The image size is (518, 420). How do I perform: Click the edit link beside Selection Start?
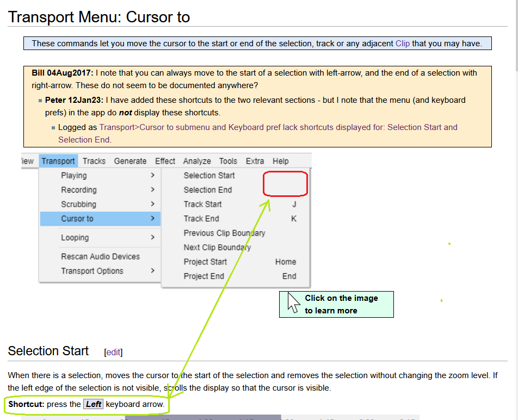[x=113, y=352]
